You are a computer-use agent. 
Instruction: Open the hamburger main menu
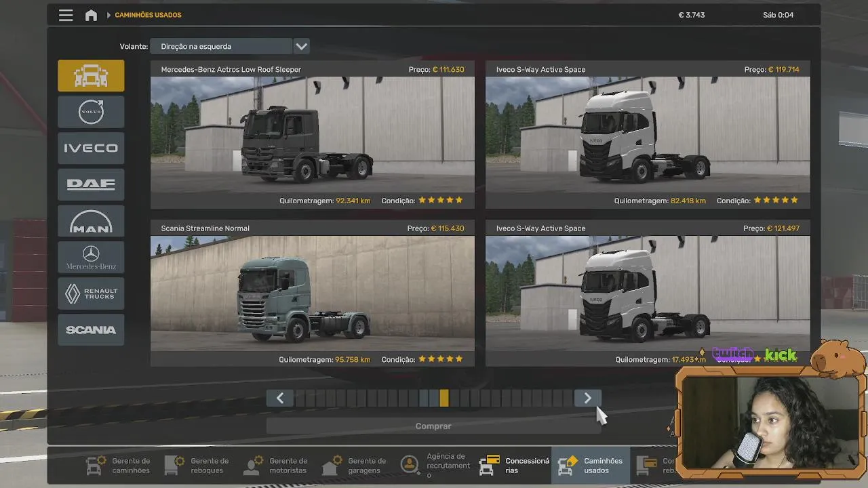[66, 15]
